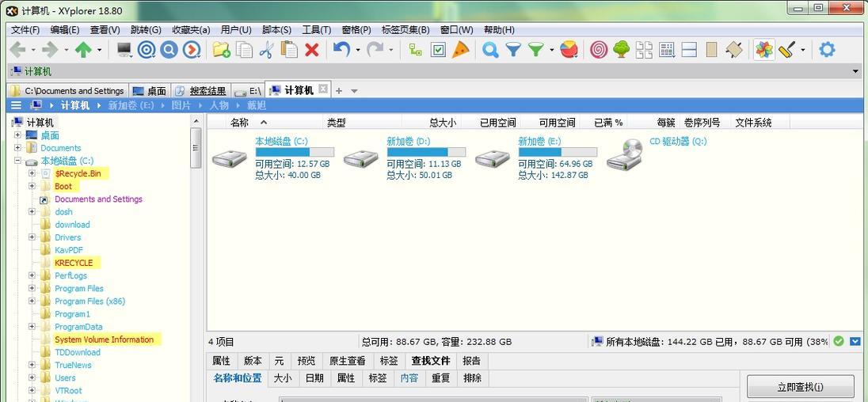Create a new folder via toolbar icon

pos(222,50)
